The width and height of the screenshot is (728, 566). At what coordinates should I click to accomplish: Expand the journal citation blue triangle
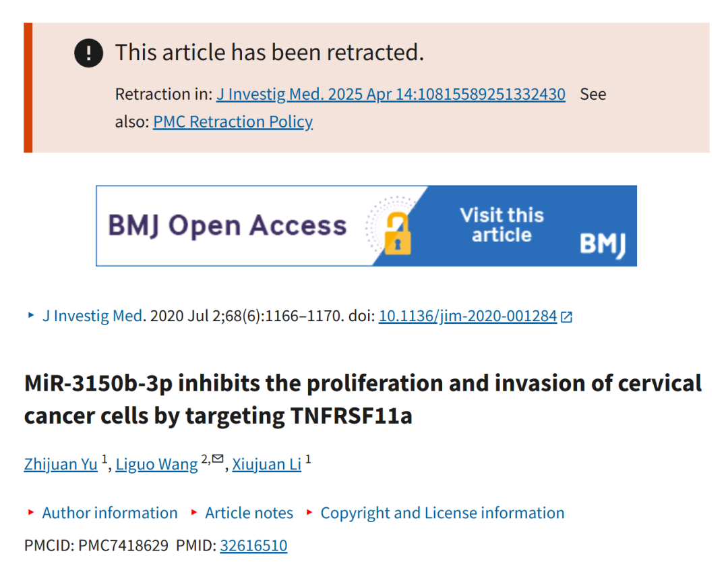(31, 315)
